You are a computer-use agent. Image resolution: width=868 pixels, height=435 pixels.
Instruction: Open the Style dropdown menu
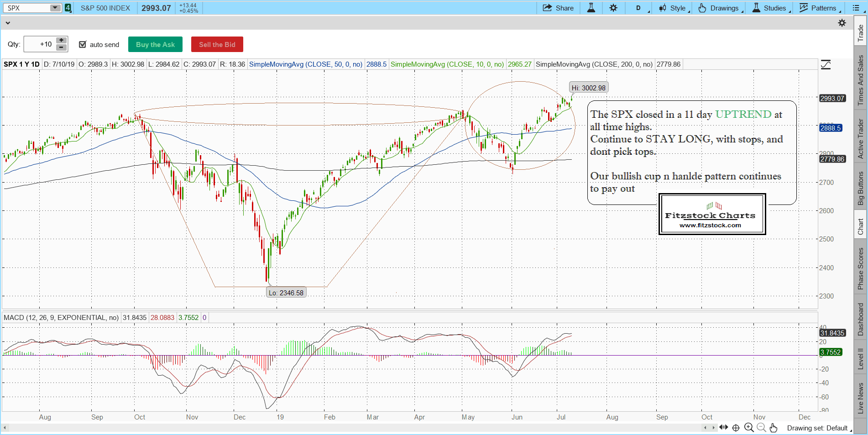[674, 8]
